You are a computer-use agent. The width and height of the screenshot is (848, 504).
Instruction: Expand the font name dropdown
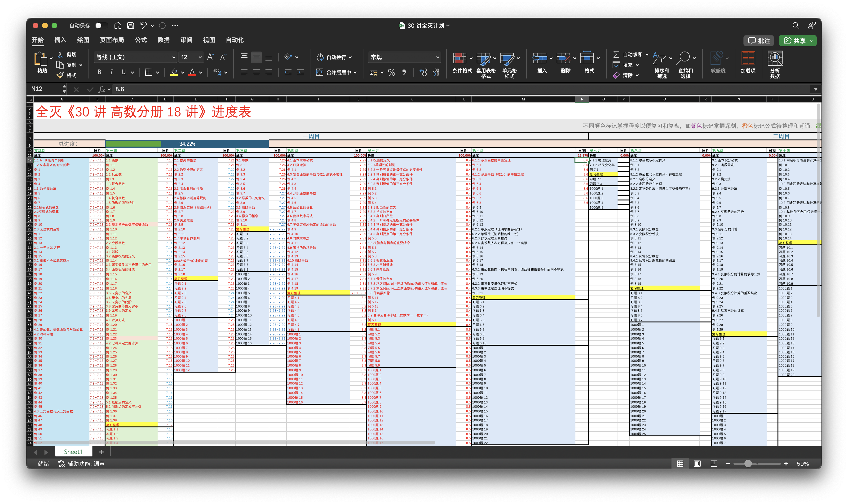point(174,57)
